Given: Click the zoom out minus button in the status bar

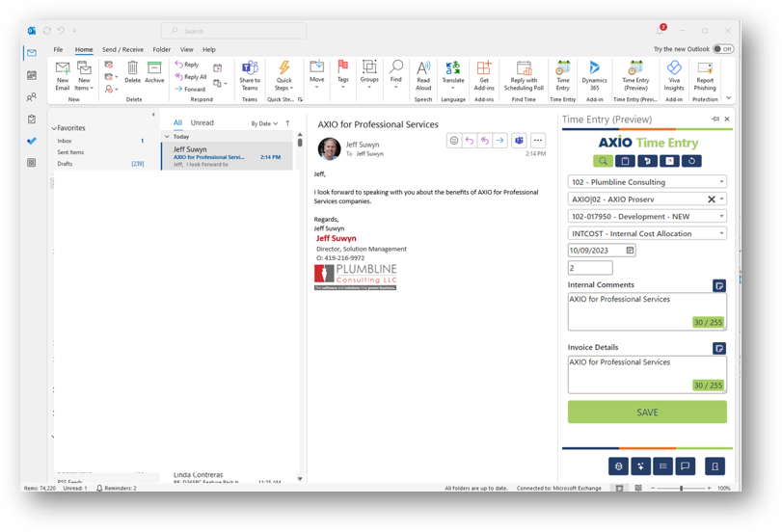Looking at the screenshot, I should pyautogui.click(x=653, y=488).
